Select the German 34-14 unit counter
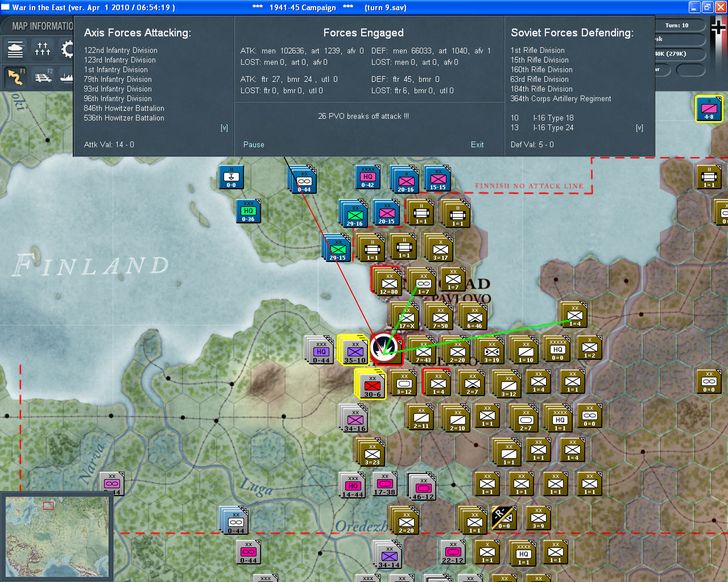The height and width of the screenshot is (582, 728). pos(388,556)
